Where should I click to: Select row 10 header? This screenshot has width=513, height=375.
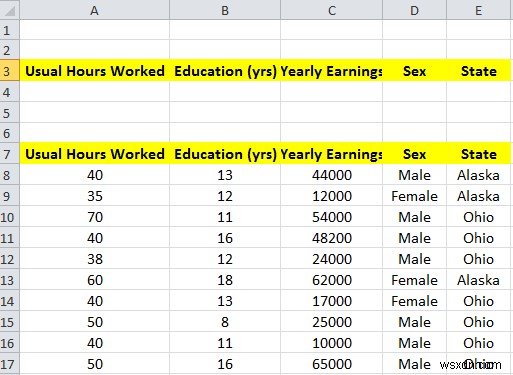click(10, 217)
